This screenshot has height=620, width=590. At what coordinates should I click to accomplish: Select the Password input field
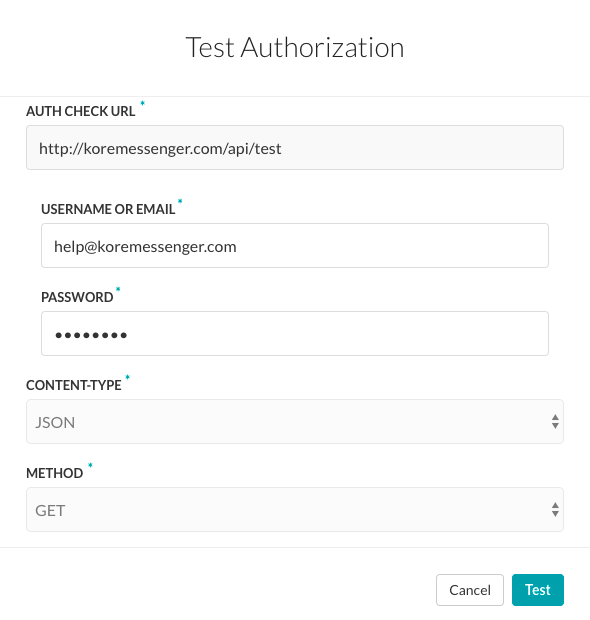(295, 333)
